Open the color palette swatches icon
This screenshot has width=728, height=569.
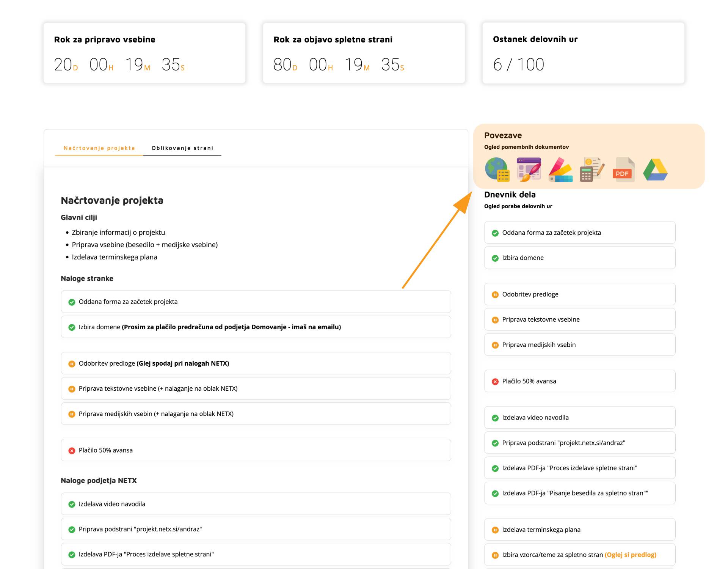(560, 170)
